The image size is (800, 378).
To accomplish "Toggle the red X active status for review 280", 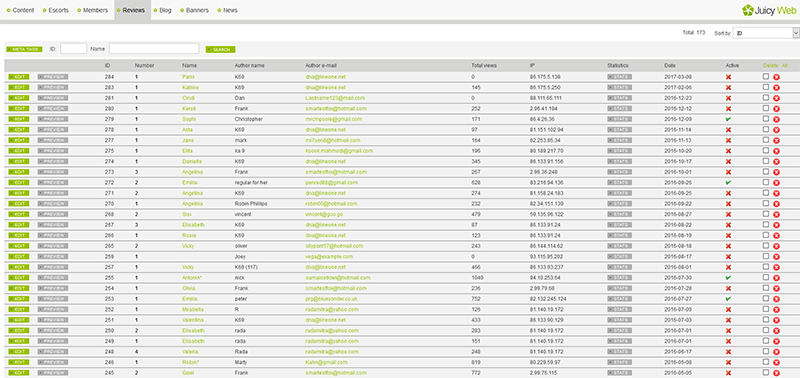I will click(x=729, y=109).
